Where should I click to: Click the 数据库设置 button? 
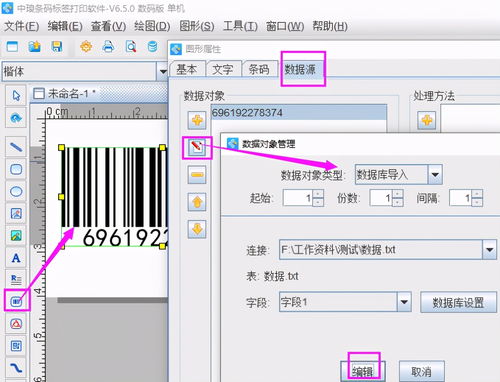(x=458, y=302)
